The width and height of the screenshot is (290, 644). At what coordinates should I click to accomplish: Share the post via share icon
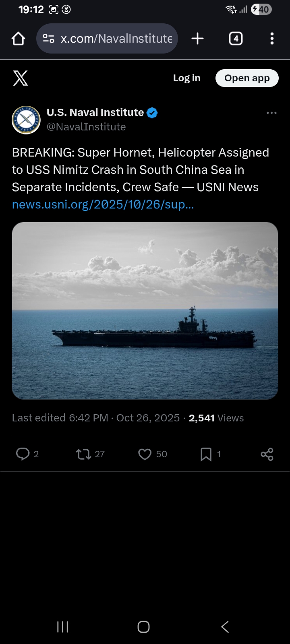[x=267, y=454]
